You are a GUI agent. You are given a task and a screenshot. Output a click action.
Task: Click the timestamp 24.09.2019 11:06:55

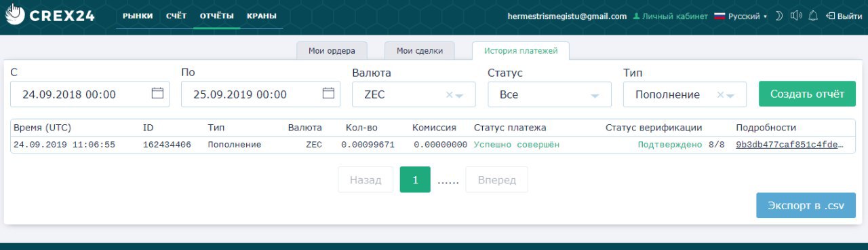(64, 145)
